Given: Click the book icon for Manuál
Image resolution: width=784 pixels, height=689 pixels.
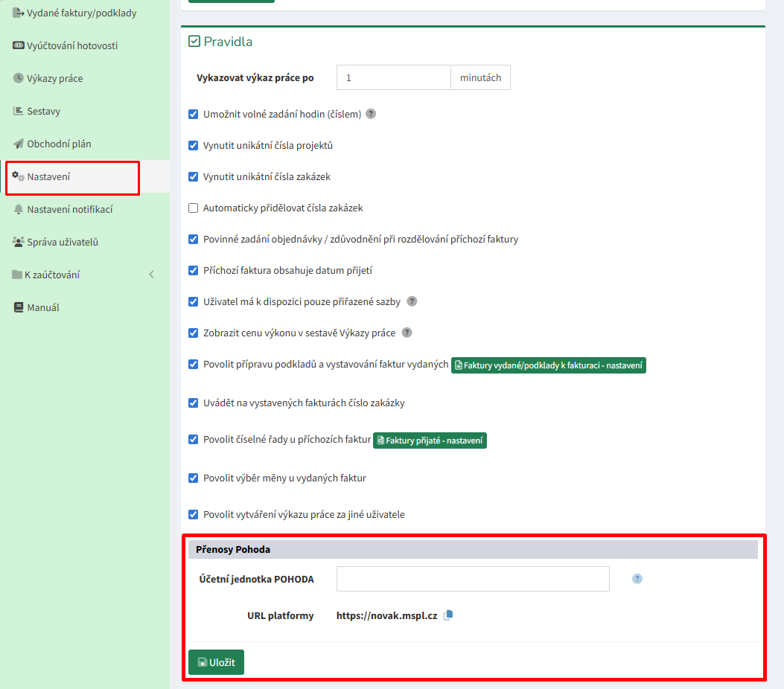Looking at the screenshot, I should coord(19,308).
